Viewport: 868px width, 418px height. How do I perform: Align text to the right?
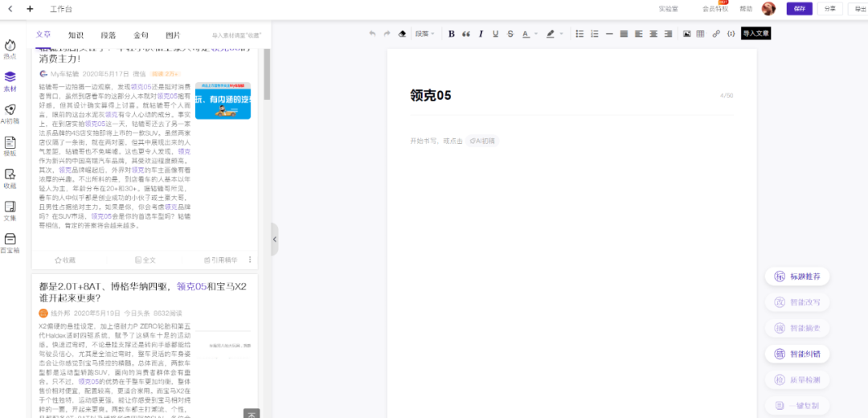[x=668, y=34]
